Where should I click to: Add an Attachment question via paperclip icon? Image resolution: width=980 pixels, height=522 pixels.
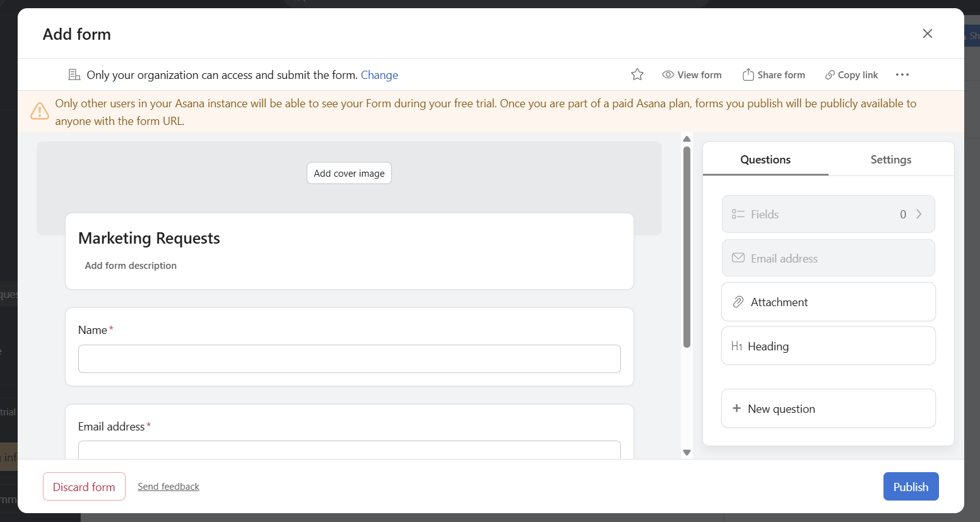coord(738,302)
